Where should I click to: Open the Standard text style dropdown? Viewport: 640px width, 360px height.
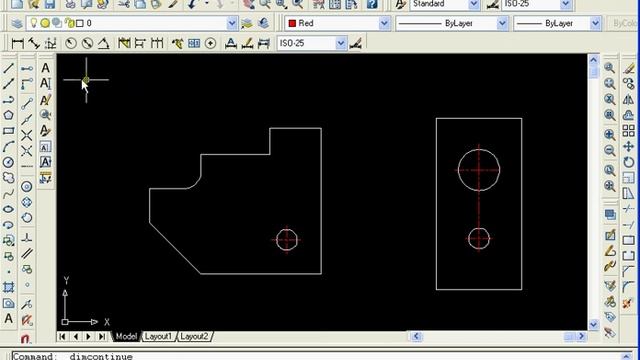[474, 4]
